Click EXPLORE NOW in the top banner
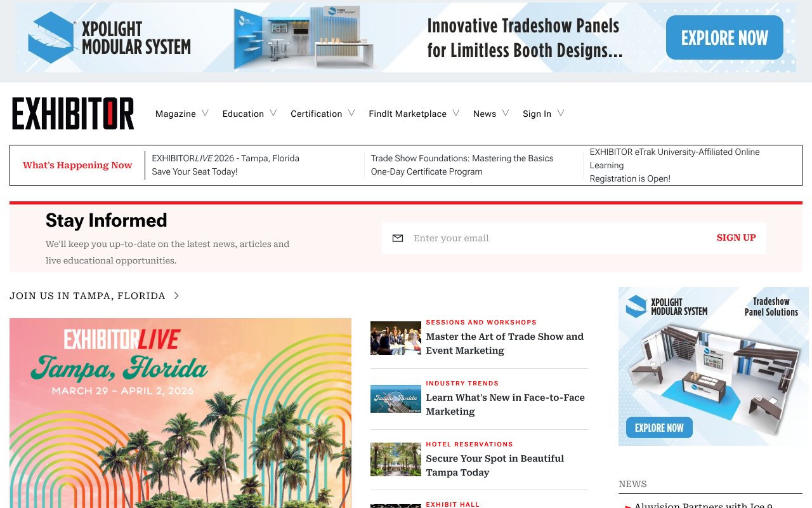 tap(724, 38)
